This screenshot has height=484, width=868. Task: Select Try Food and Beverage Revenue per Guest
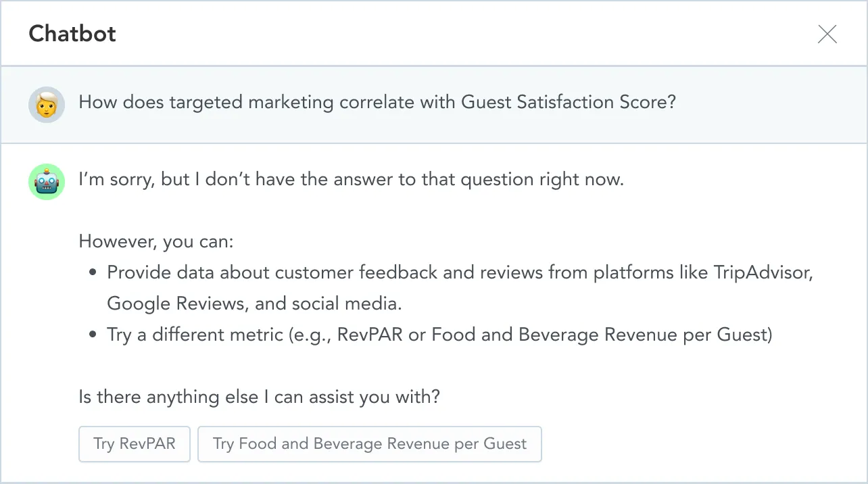click(370, 443)
